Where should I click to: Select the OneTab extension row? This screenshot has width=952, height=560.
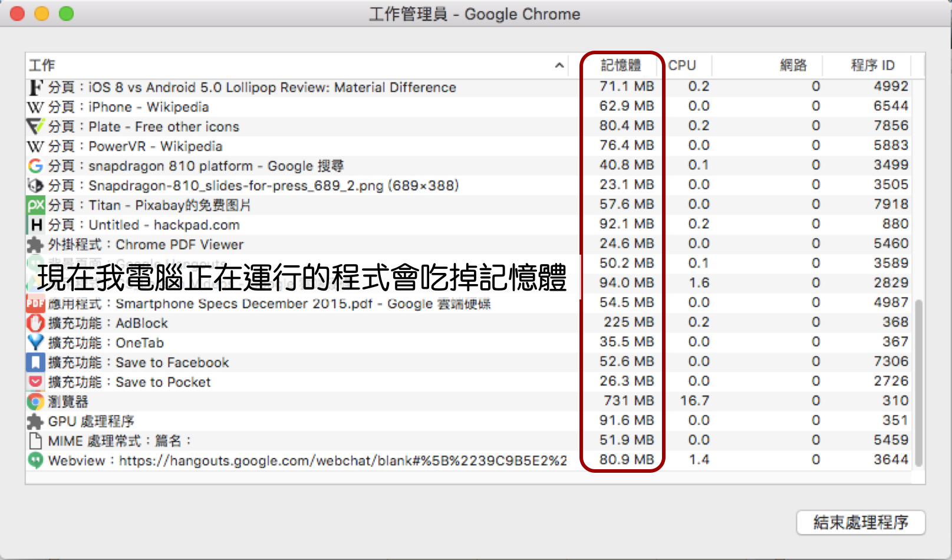pyautogui.click(x=468, y=342)
